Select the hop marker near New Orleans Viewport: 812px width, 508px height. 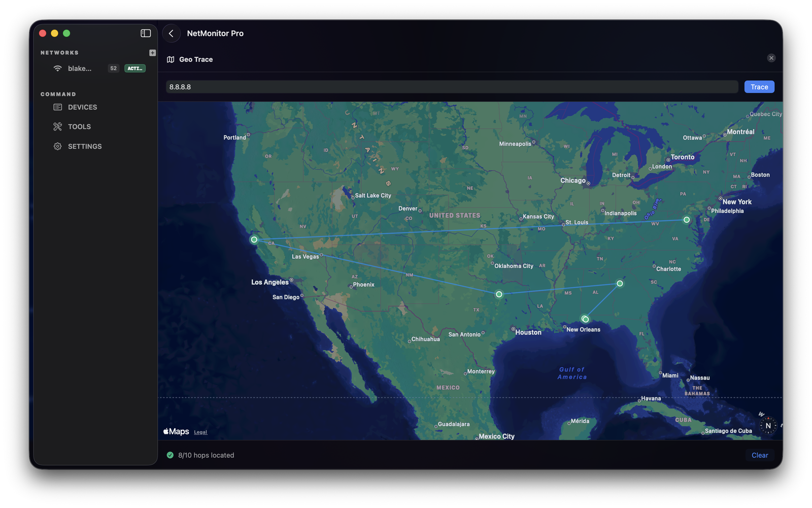[x=585, y=319]
